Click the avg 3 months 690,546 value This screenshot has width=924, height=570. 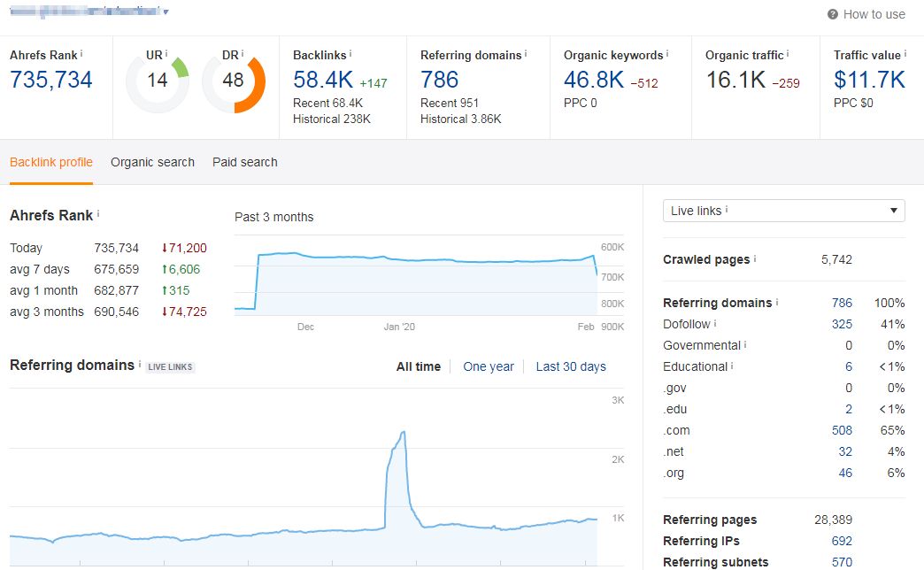pyautogui.click(x=117, y=312)
